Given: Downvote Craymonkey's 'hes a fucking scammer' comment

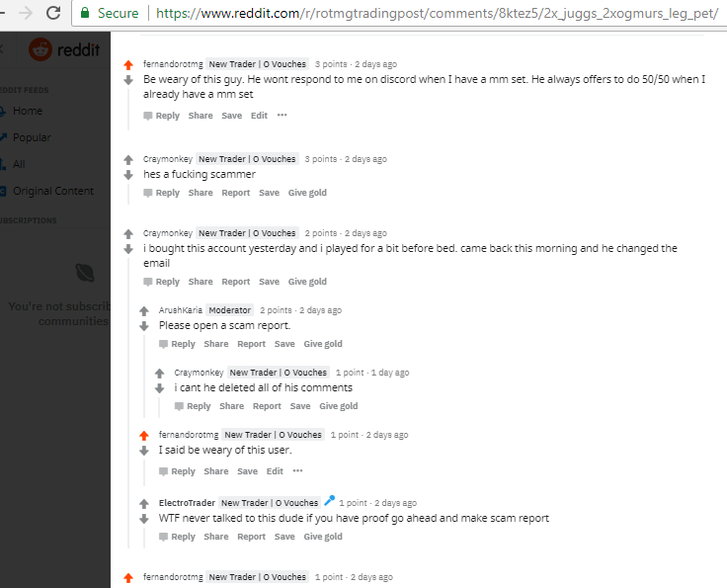Looking at the screenshot, I should click(x=128, y=175).
